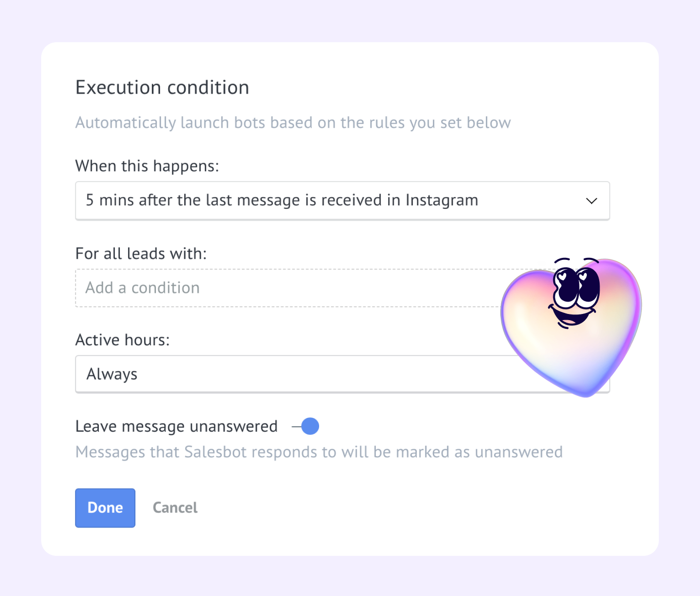700x596 pixels.
Task: Click the heart mascot's cartoon eyes
Action: click(576, 287)
